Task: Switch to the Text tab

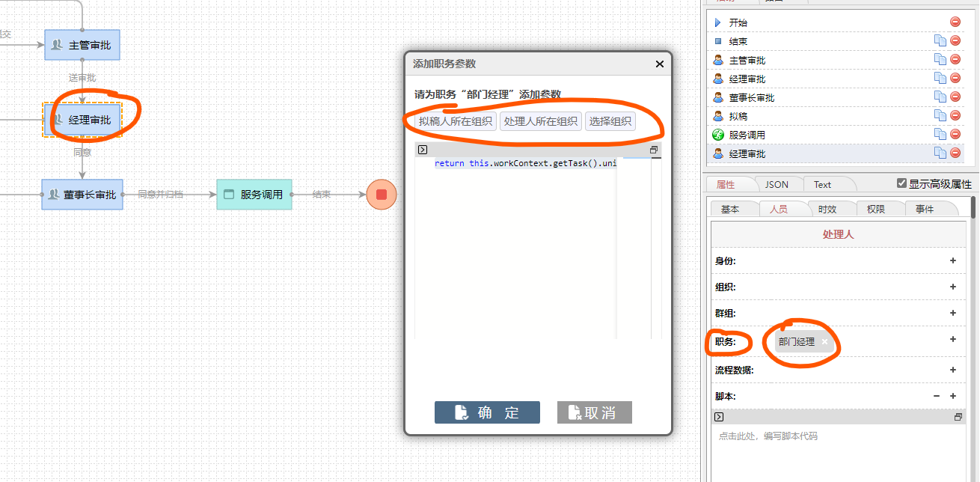Action: tap(822, 184)
